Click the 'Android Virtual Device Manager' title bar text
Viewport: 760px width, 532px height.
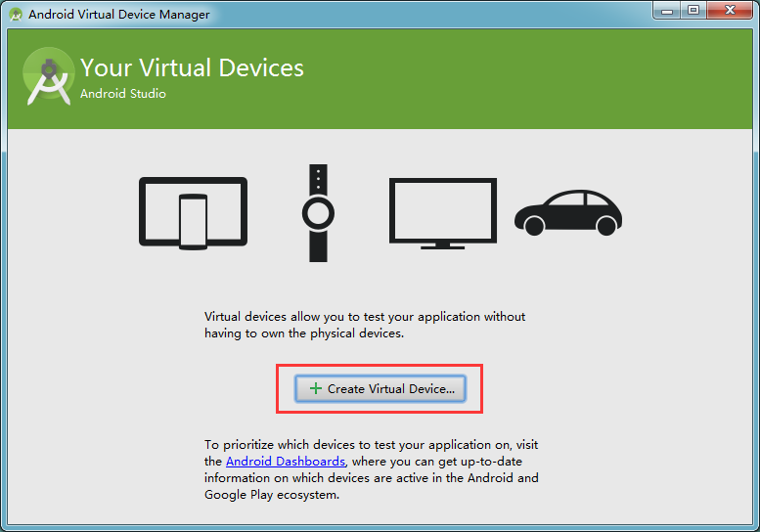(118, 15)
